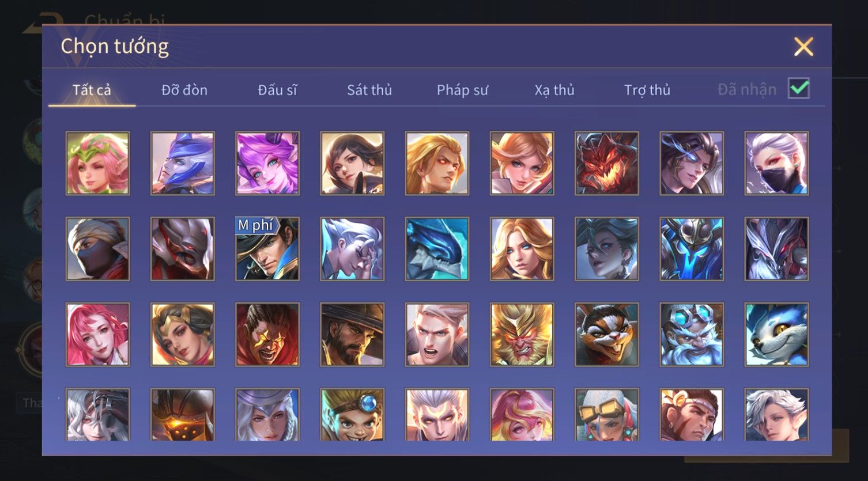
Task: Select the pink-haired elf hero with green crown
Action: pyautogui.click(x=97, y=163)
